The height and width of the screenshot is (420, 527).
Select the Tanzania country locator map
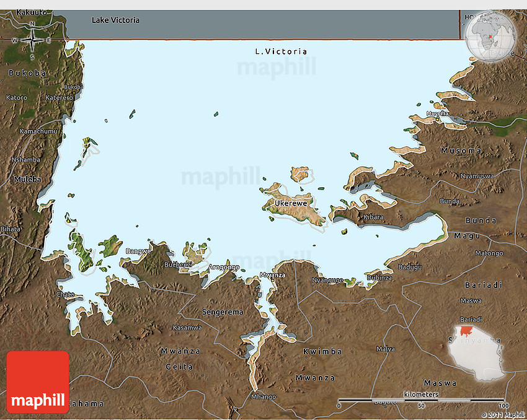[x=477, y=352]
